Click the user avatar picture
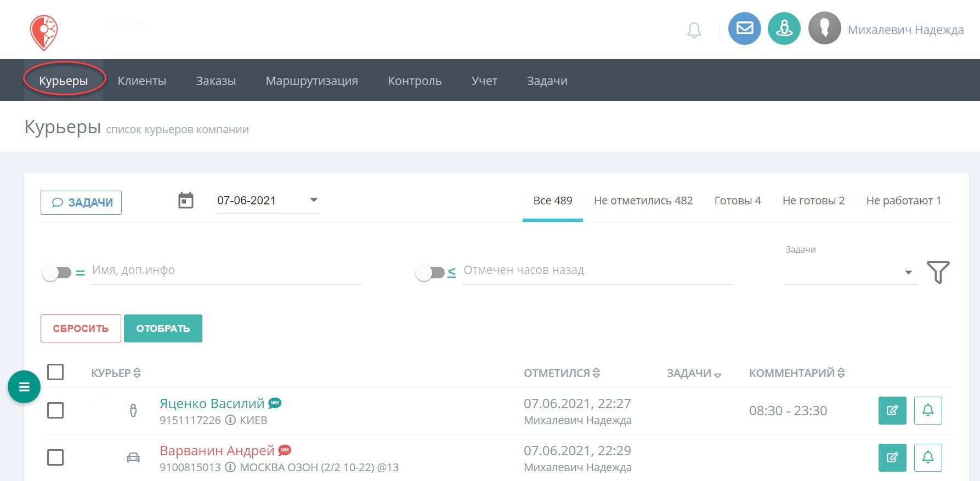The width and height of the screenshot is (980, 481). pyautogui.click(x=825, y=28)
